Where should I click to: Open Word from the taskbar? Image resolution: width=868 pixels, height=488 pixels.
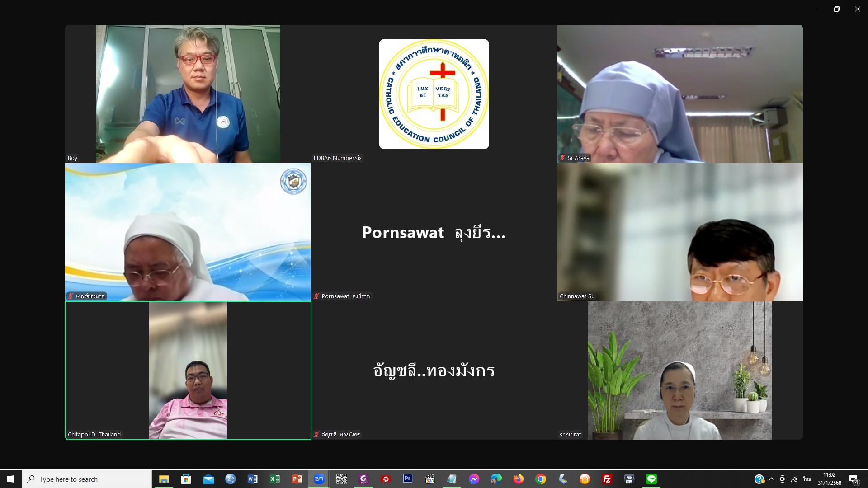[252, 479]
